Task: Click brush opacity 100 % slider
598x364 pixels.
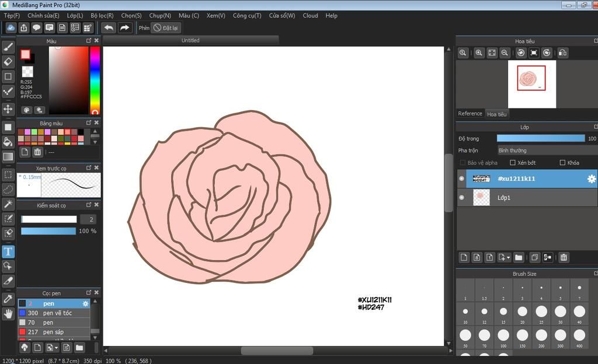Action: (48, 231)
